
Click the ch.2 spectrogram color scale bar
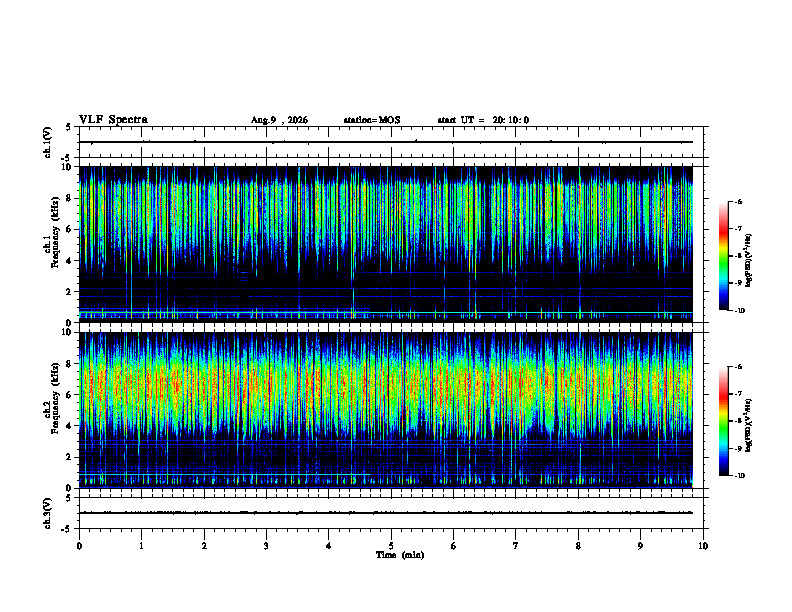[x=723, y=421]
